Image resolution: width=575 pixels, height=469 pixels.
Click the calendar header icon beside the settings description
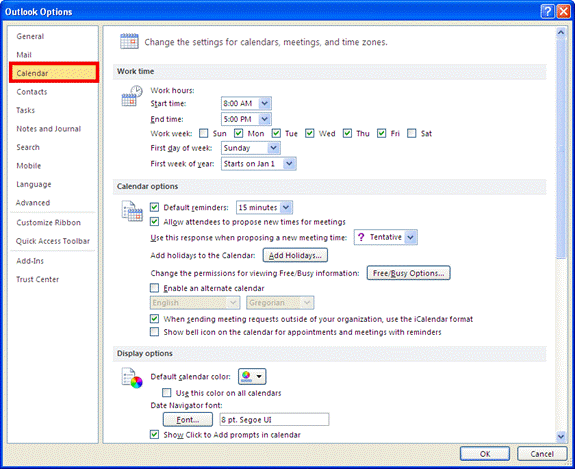click(129, 41)
